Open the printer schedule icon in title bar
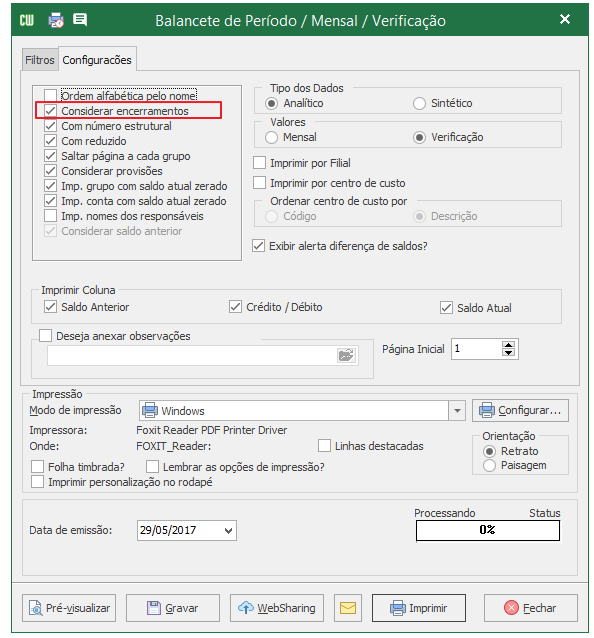 56,20
